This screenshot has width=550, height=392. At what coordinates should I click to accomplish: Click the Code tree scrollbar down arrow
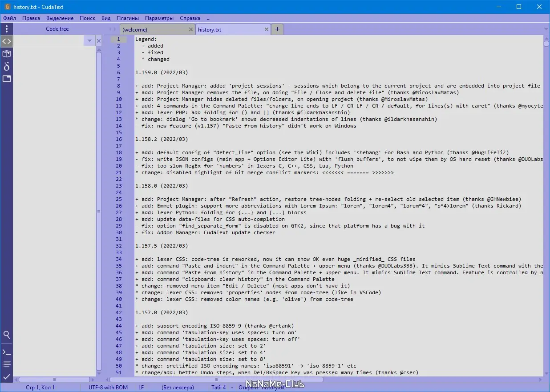tap(99, 373)
